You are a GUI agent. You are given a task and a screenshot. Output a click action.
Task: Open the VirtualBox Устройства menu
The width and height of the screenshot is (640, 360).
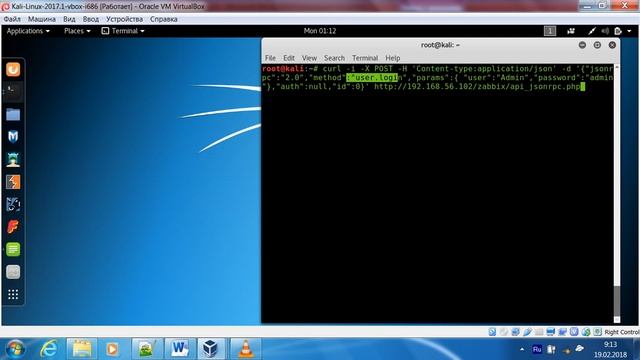coord(124,19)
